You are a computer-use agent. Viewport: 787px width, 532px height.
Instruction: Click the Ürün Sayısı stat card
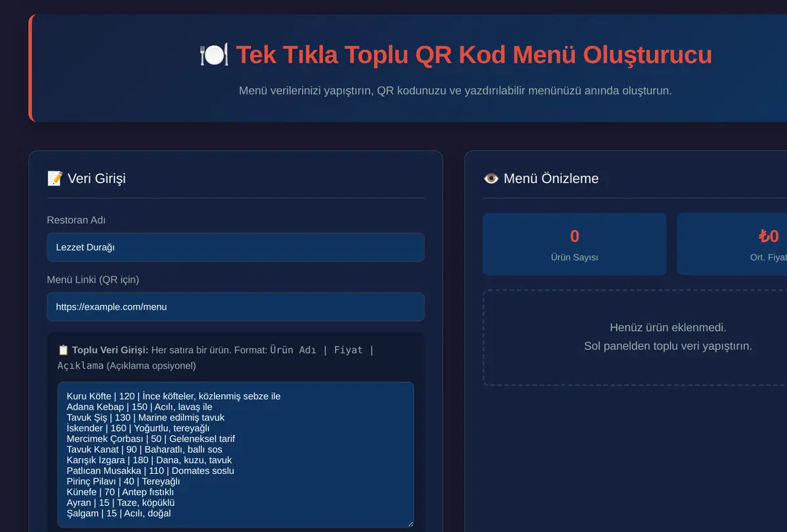click(575, 244)
